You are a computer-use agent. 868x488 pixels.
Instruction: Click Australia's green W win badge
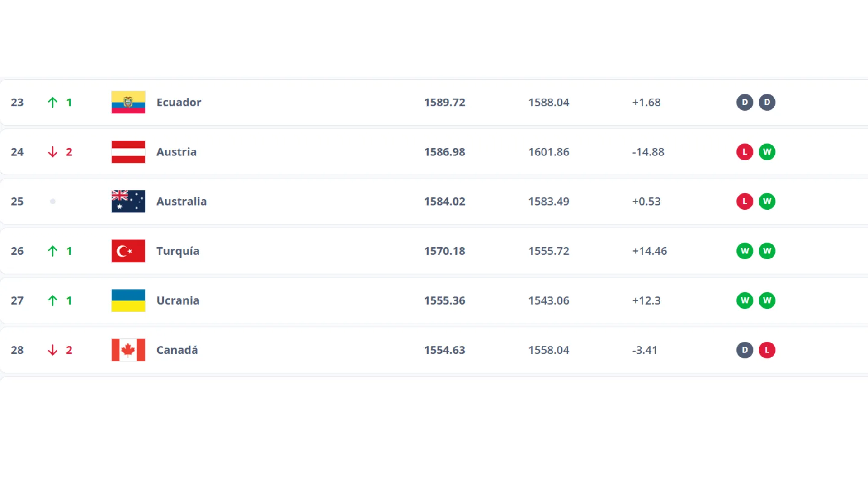pyautogui.click(x=767, y=202)
